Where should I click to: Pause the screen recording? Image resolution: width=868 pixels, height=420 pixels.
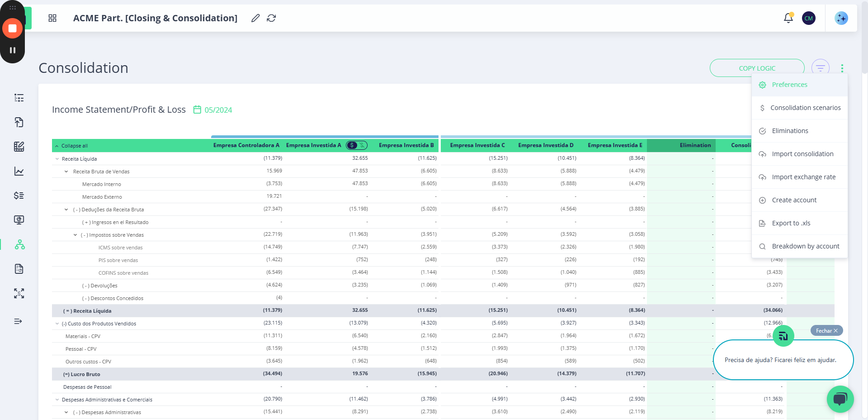pyautogui.click(x=13, y=50)
